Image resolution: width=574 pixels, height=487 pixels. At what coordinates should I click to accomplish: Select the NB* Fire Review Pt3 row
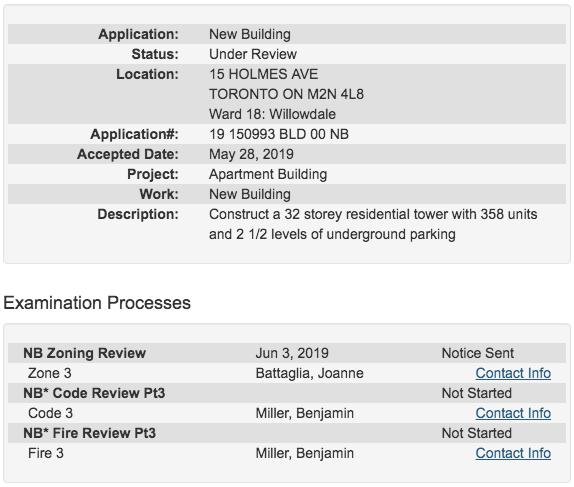click(x=287, y=433)
